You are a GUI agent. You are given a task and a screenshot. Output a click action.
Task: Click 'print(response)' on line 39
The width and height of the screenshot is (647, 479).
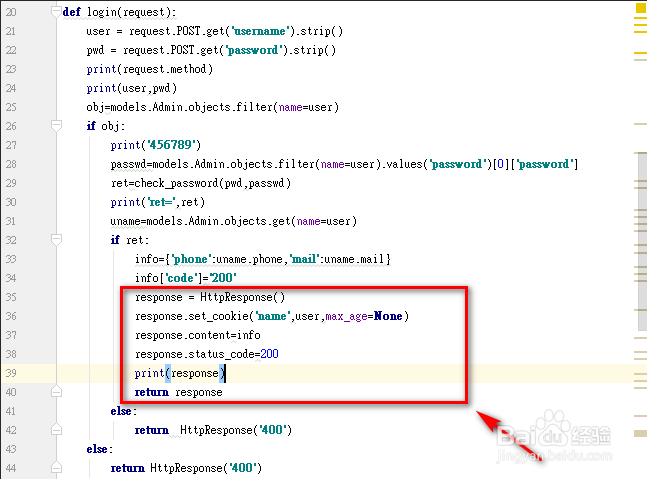(x=180, y=373)
